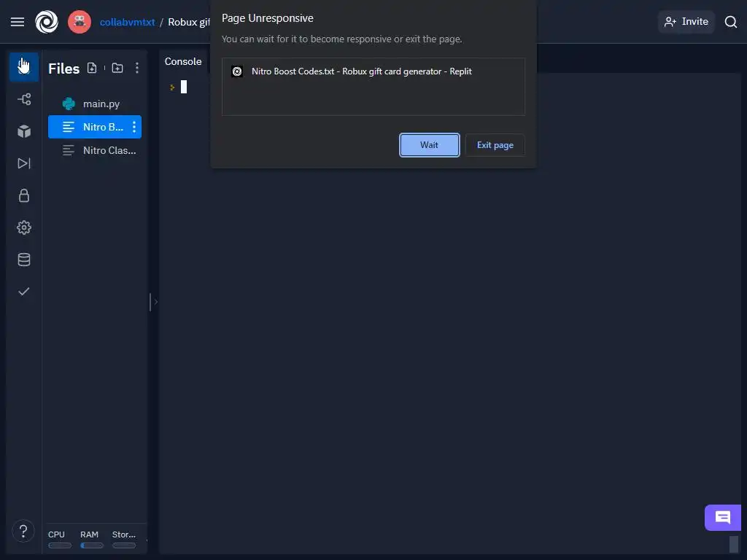Screen dimensions: 747x560
Task: Open the Packages cube icon
Action: [24, 131]
